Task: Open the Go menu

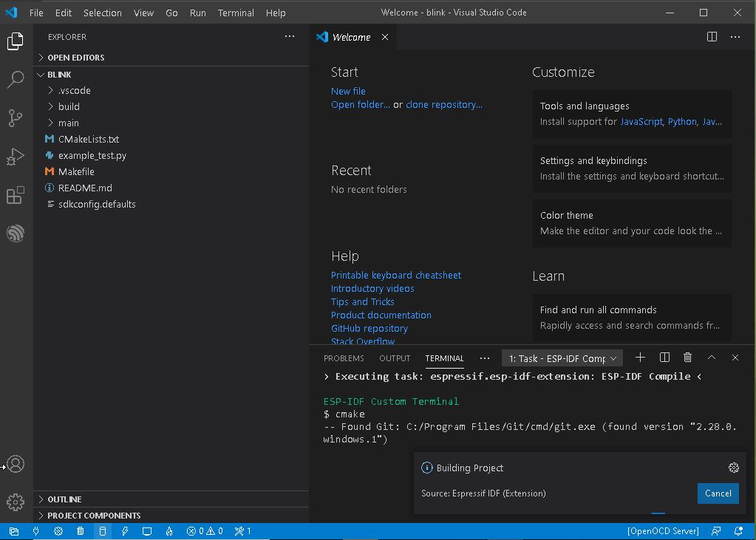Action: pyautogui.click(x=171, y=13)
